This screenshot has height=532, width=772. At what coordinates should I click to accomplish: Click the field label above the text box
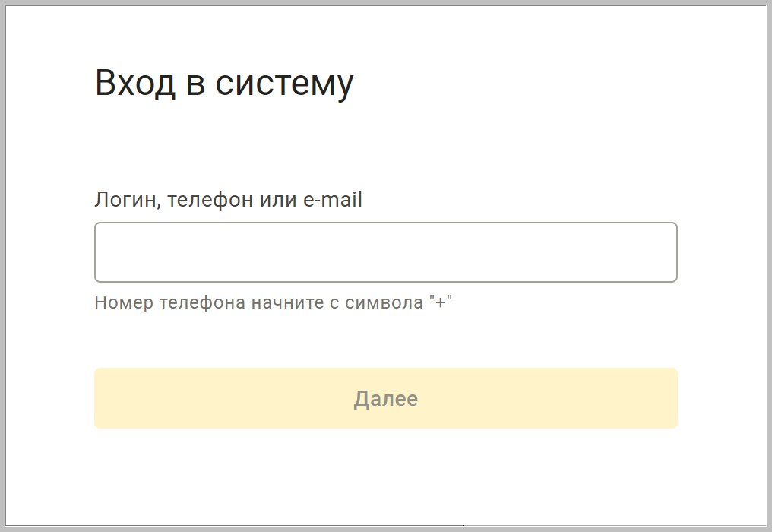pos(228,200)
